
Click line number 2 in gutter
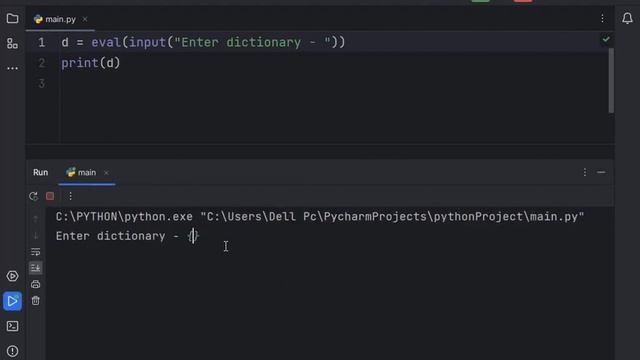click(x=41, y=63)
